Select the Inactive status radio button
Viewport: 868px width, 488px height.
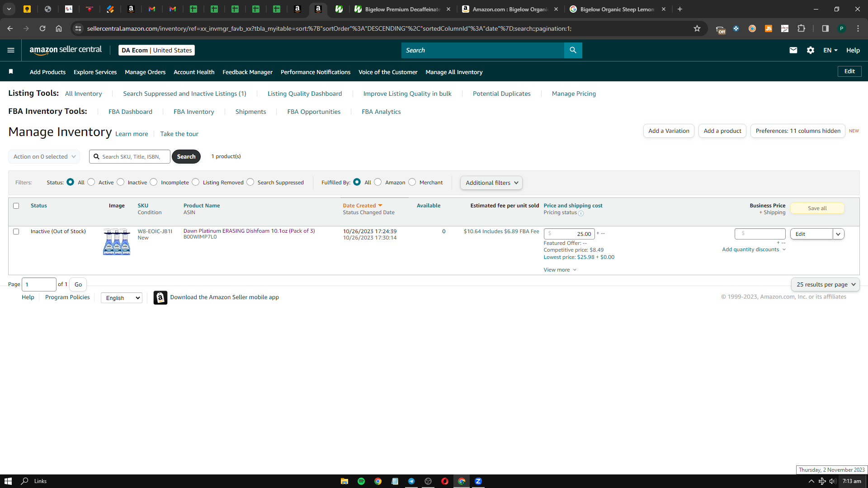tap(120, 182)
